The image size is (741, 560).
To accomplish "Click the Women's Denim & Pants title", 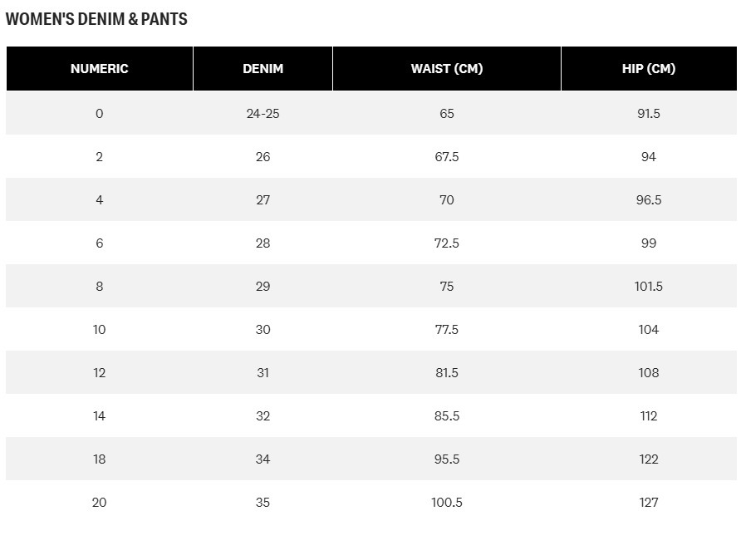I will point(96,19).
